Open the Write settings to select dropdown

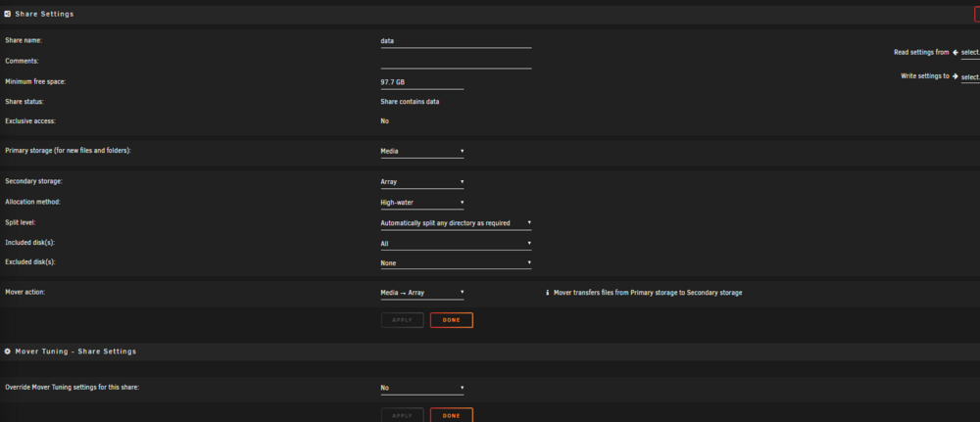click(x=970, y=76)
